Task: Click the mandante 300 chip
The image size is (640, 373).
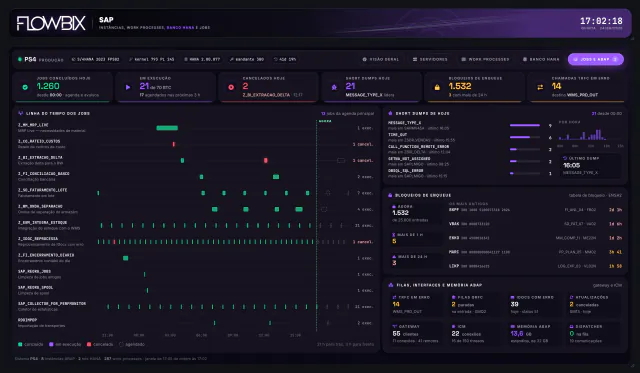Action: point(247,59)
